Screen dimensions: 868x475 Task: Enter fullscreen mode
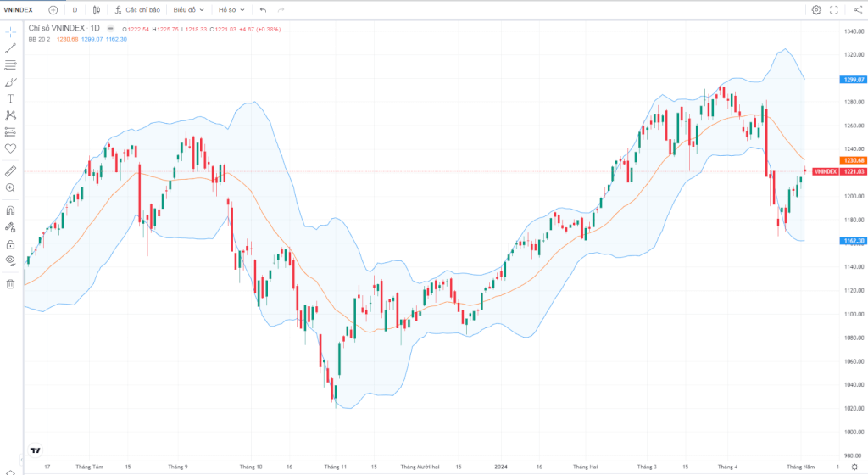coord(834,10)
